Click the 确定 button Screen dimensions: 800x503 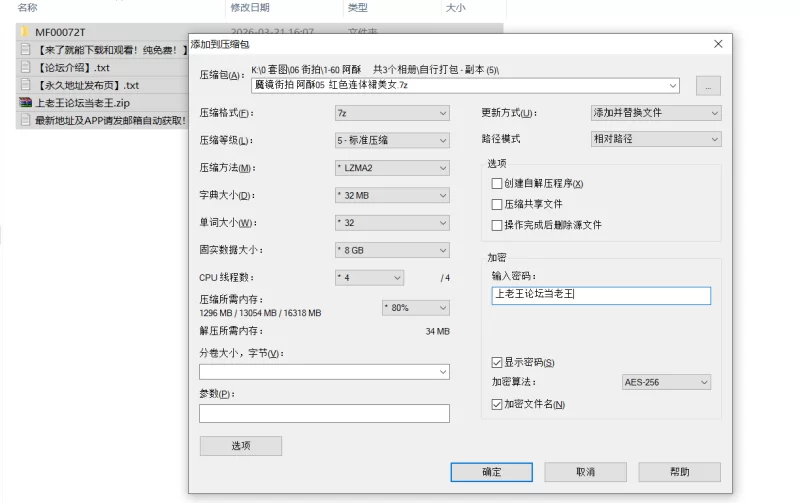(491, 471)
